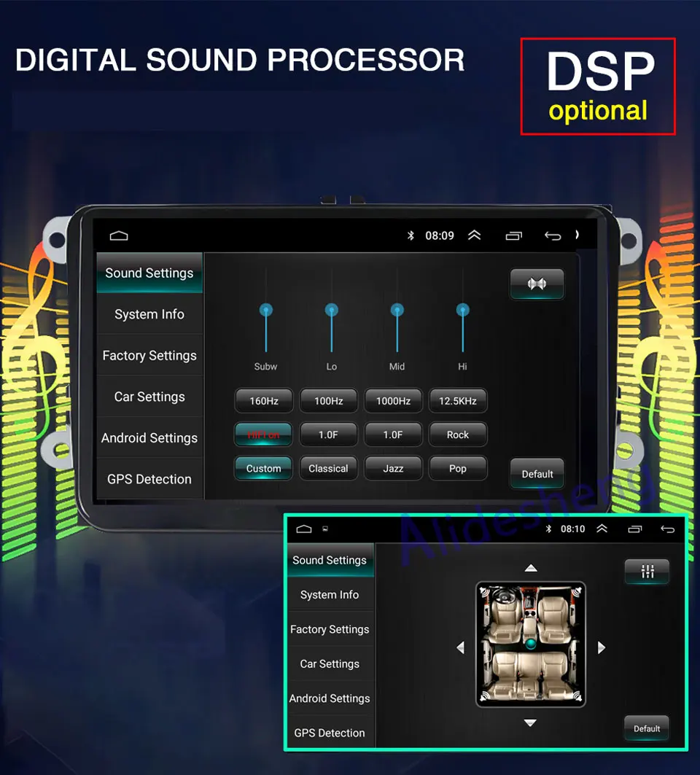Open the equalizer sliders icon button

tap(647, 572)
